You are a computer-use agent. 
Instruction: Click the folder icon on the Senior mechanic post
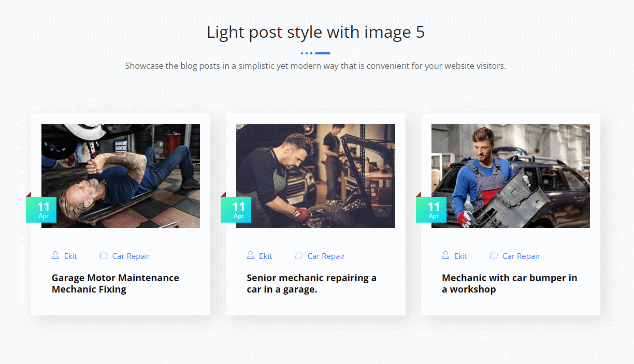coord(299,255)
